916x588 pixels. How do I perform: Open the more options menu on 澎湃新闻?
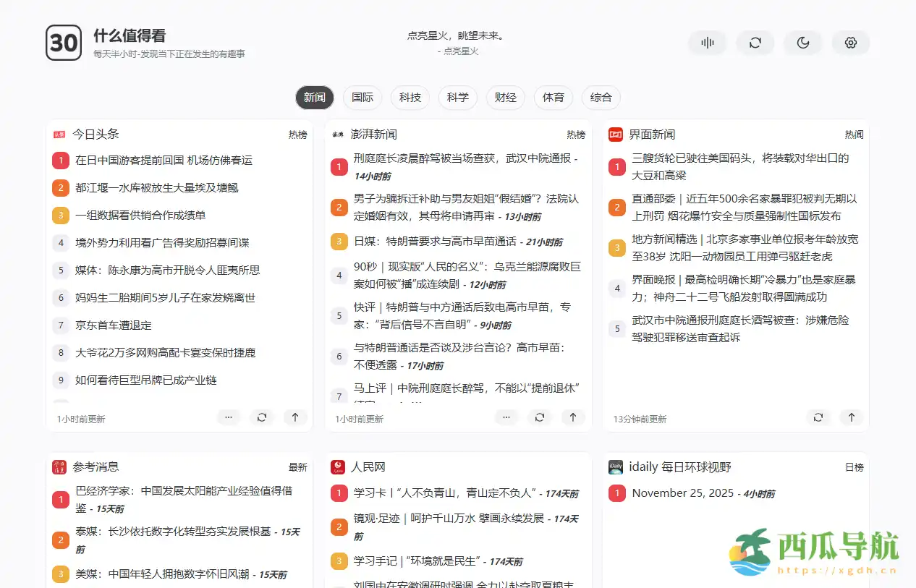pos(506,417)
